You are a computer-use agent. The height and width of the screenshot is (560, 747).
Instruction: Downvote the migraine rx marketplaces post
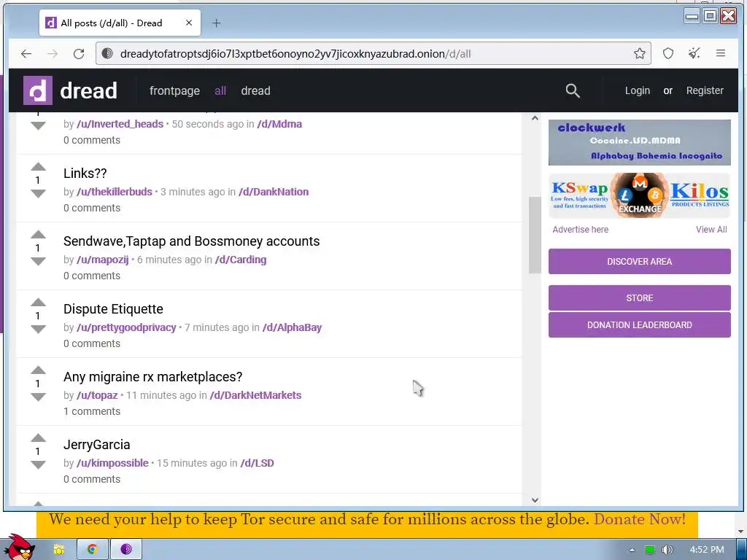tap(38, 397)
